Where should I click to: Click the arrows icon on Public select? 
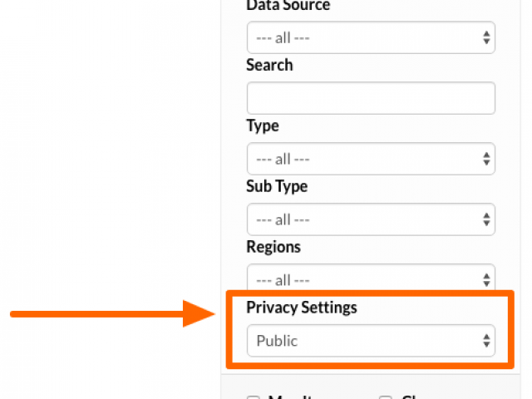(486, 340)
